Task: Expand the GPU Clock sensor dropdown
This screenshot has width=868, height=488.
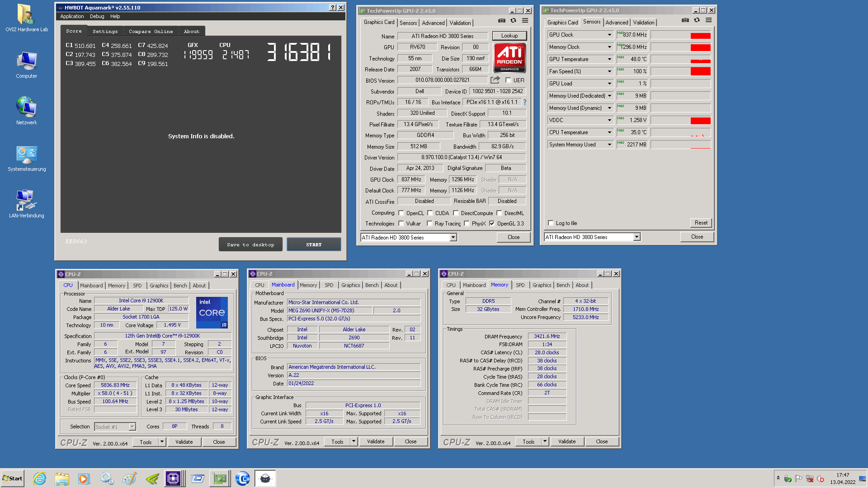Action: click(x=609, y=35)
